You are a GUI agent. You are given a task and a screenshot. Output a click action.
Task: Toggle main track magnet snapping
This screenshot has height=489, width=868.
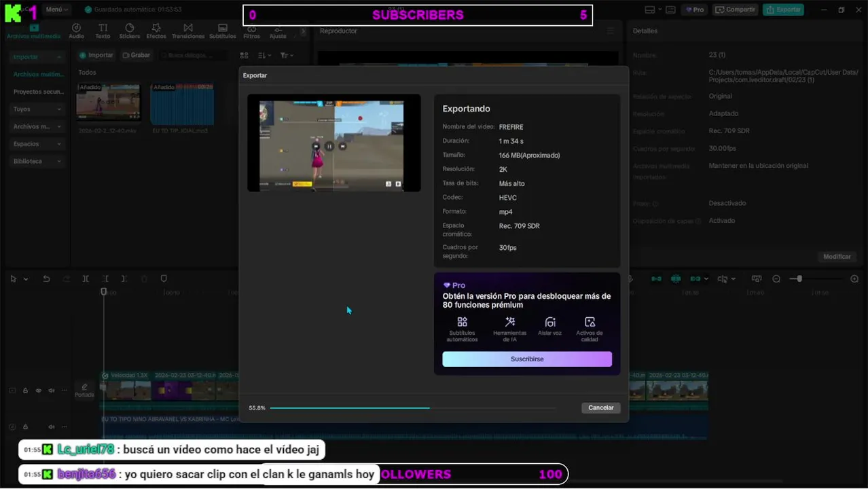[x=657, y=278]
